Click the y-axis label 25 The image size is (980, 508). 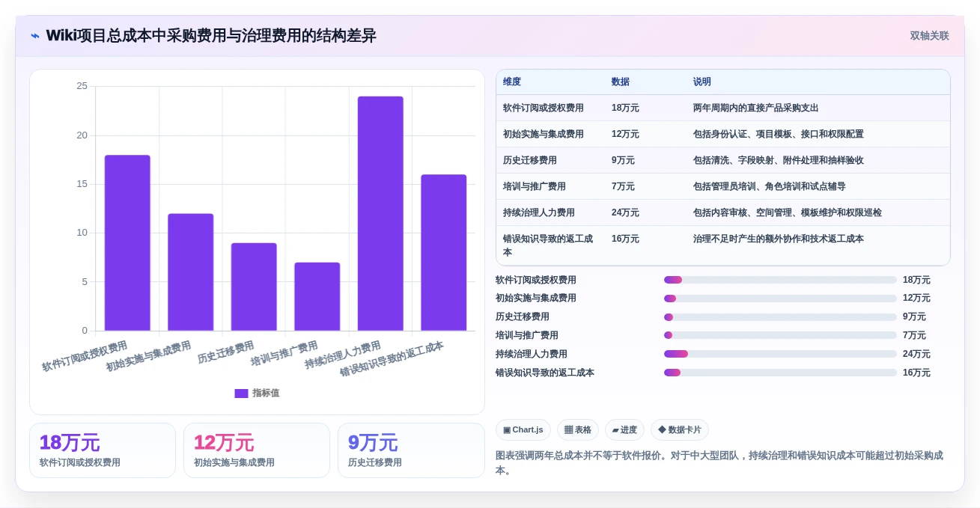click(82, 86)
